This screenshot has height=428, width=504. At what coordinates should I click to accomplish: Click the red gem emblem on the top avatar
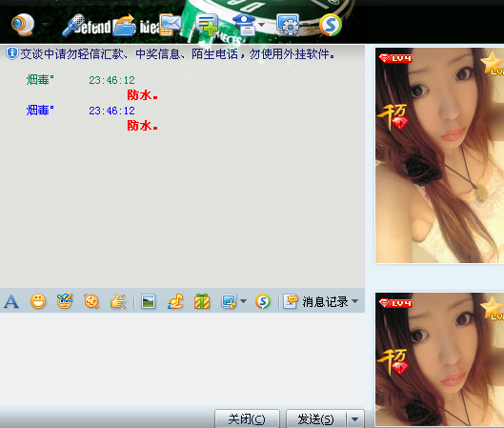pos(399,123)
